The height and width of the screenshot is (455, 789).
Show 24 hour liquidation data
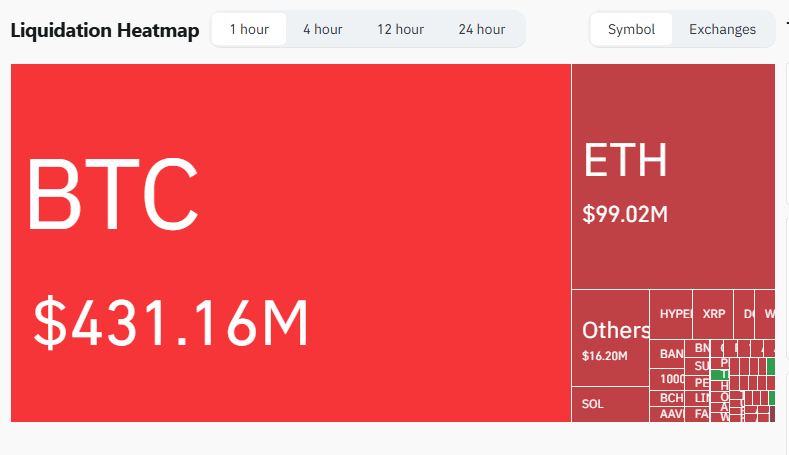click(482, 29)
